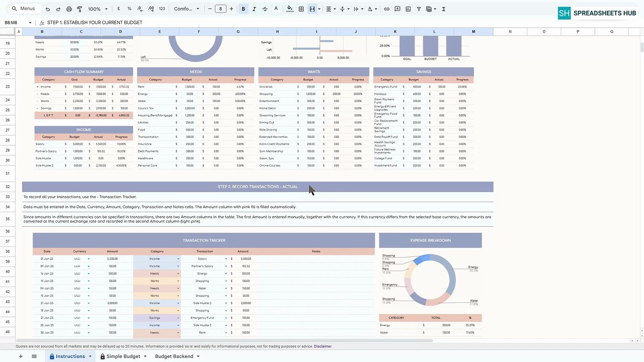
Task: Click the EXPENSE BREAKDOWN title
Action: point(430,240)
